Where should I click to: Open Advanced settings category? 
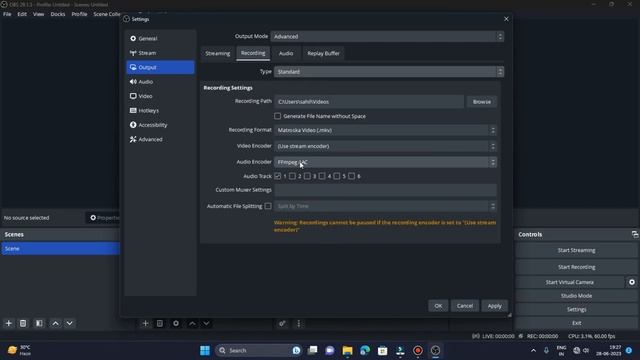click(x=160, y=140)
